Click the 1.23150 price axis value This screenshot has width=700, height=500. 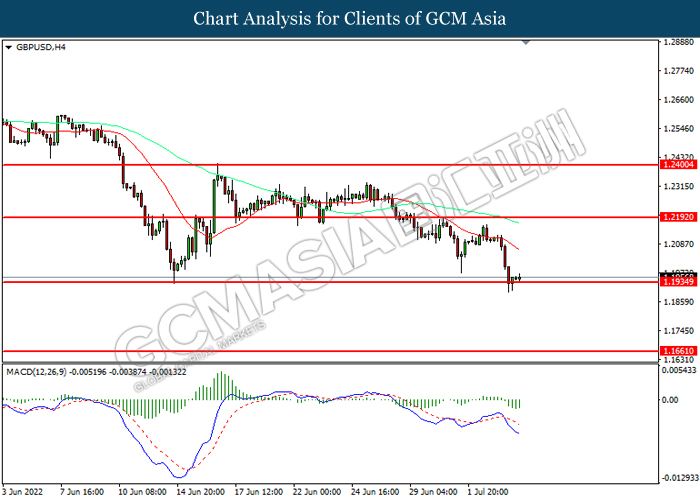[679, 186]
